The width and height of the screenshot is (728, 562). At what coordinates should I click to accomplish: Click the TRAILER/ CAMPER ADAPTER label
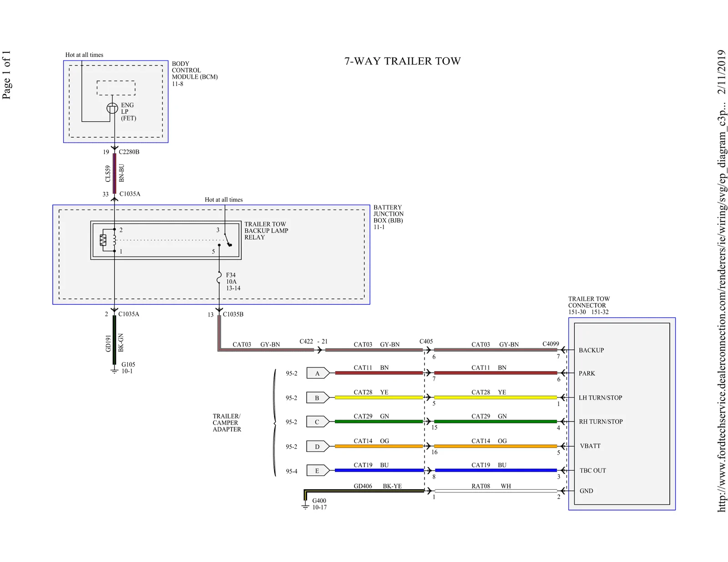tap(227, 423)
